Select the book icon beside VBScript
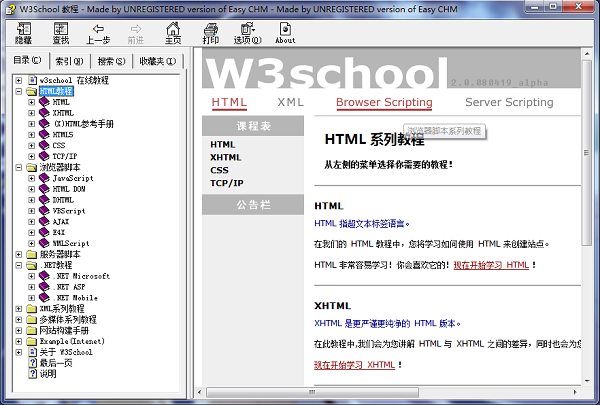Viewport: 600px width, 405px height. (44, 211)
